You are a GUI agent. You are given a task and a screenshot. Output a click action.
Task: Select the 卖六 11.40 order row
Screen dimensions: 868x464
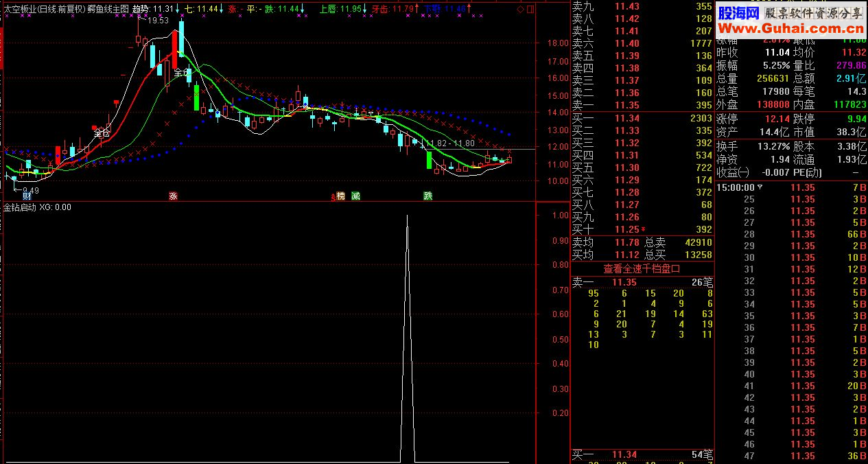[642, 43]
